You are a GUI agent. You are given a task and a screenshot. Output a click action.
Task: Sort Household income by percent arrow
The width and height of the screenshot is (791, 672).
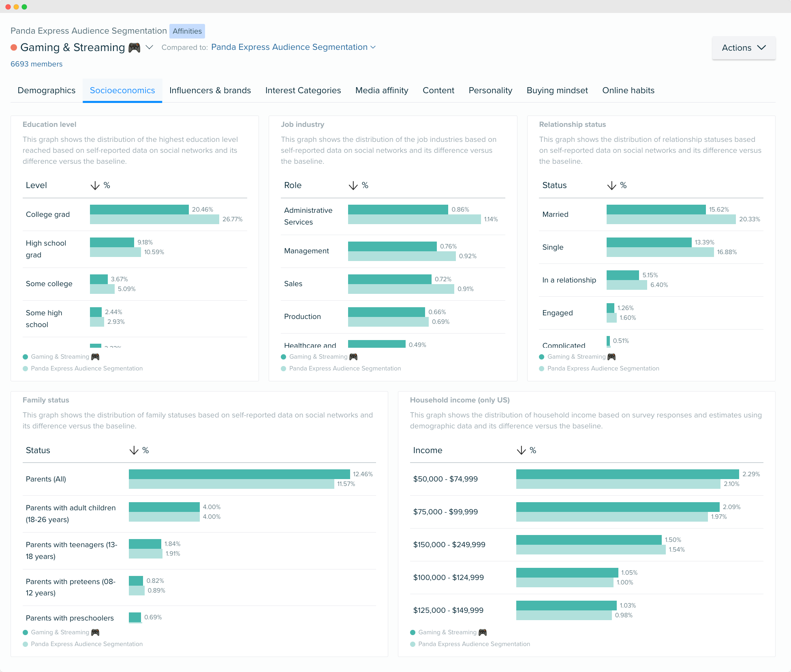pos(521,450)
